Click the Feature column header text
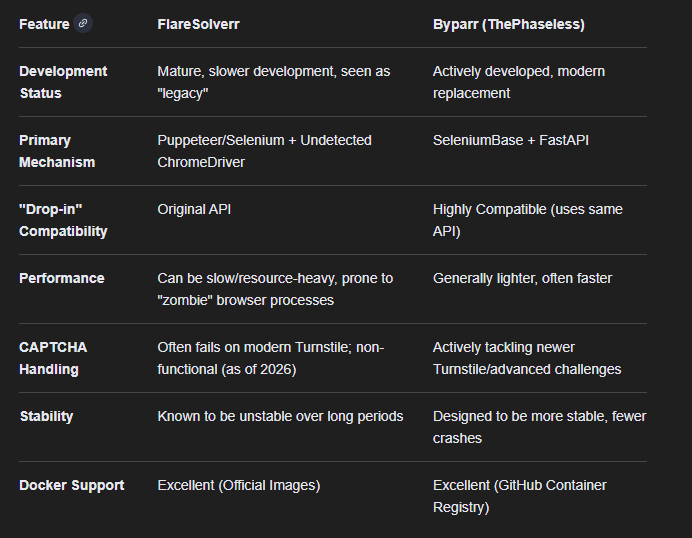Screen dimensions: 692x538 [x=44, y=24]
